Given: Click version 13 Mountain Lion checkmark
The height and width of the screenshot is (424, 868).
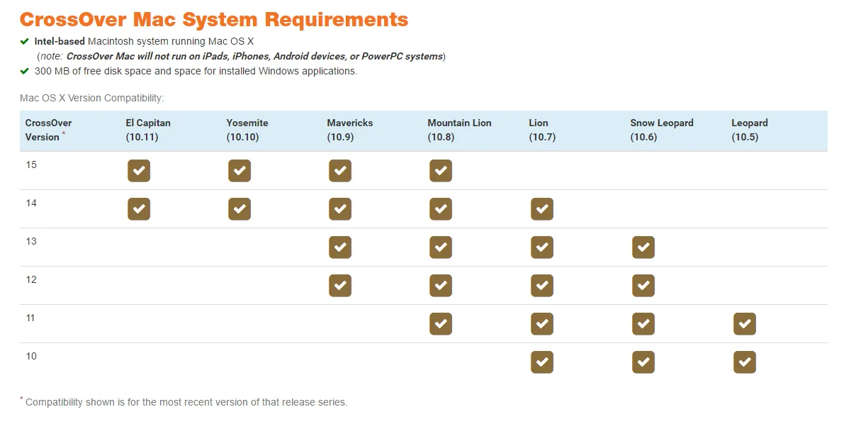Looking at the screenshot, I should 441,247.
